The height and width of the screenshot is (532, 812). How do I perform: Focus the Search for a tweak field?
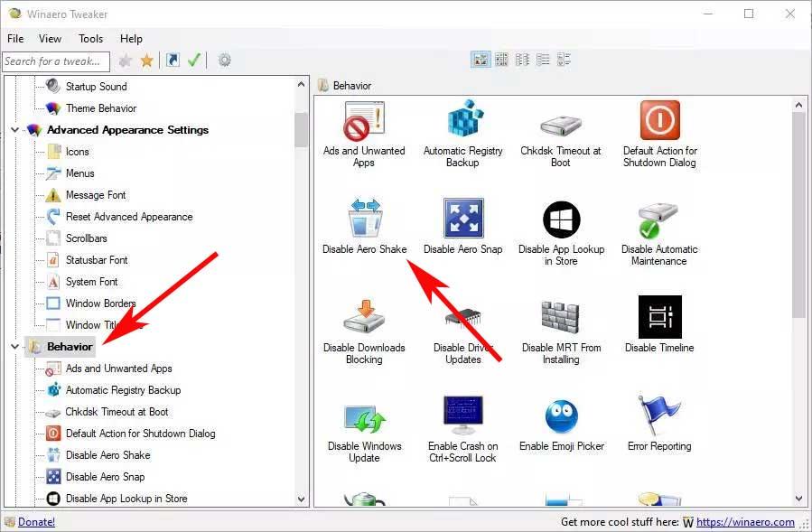pos(56,61)
